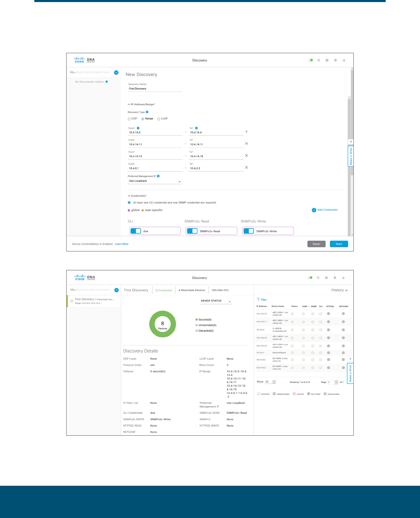Click info icon beside Preferred Management IP
Image resolution: width=420 pixels, height=518 pixels.
(158, 176)
